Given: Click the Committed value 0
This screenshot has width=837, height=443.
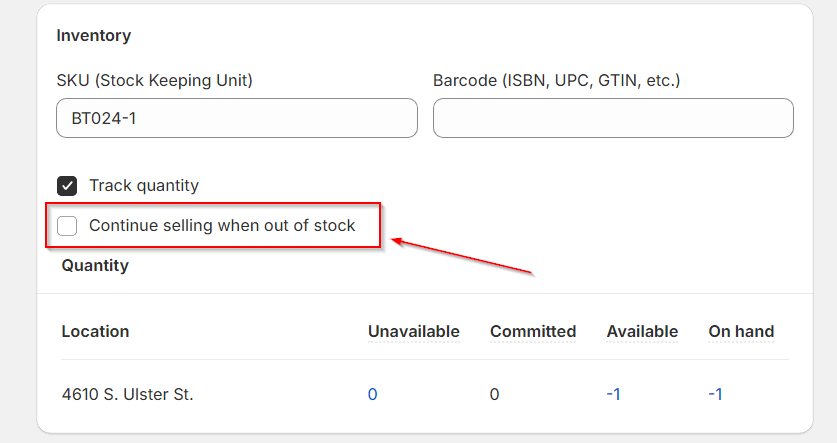Looking at the screenshot, I should click(494, 394).
